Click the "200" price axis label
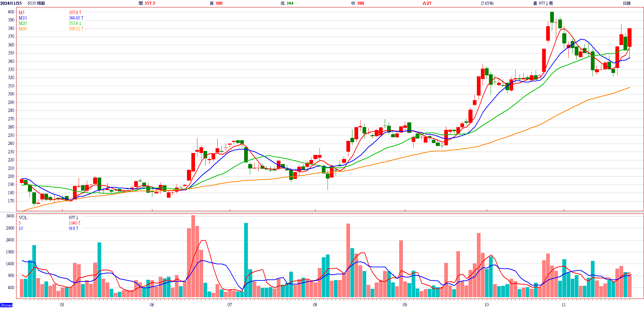This screenshot has width=644, height=309. point(11,176)
